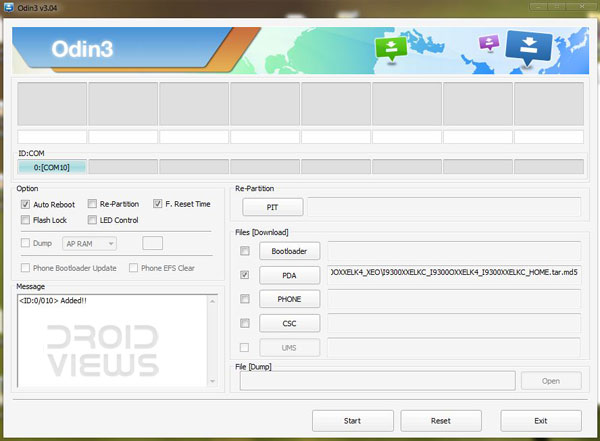Tick the checkbox beside UMS

[244, 347]
